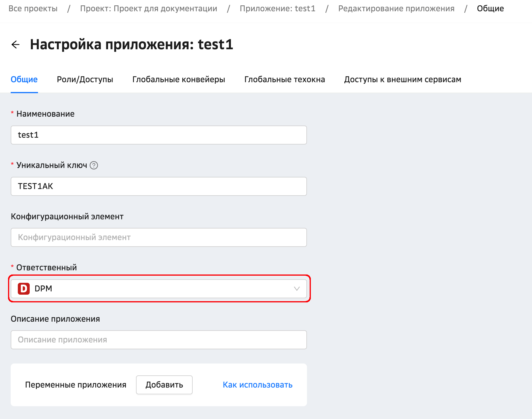Select the Глобальные техокна tab

284,80
